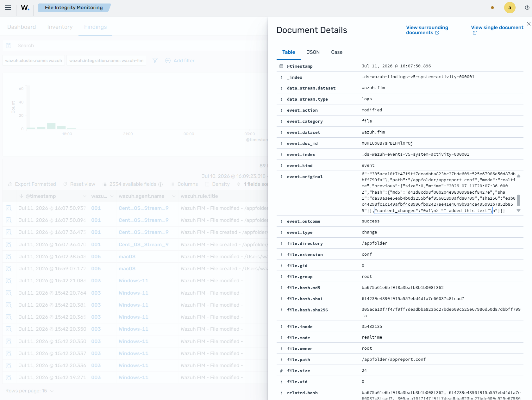This screenshot has width=532, height=400.
Task: Inspect the 15:42:20.365 Windows-11 row document
Action: coord(9,317)
